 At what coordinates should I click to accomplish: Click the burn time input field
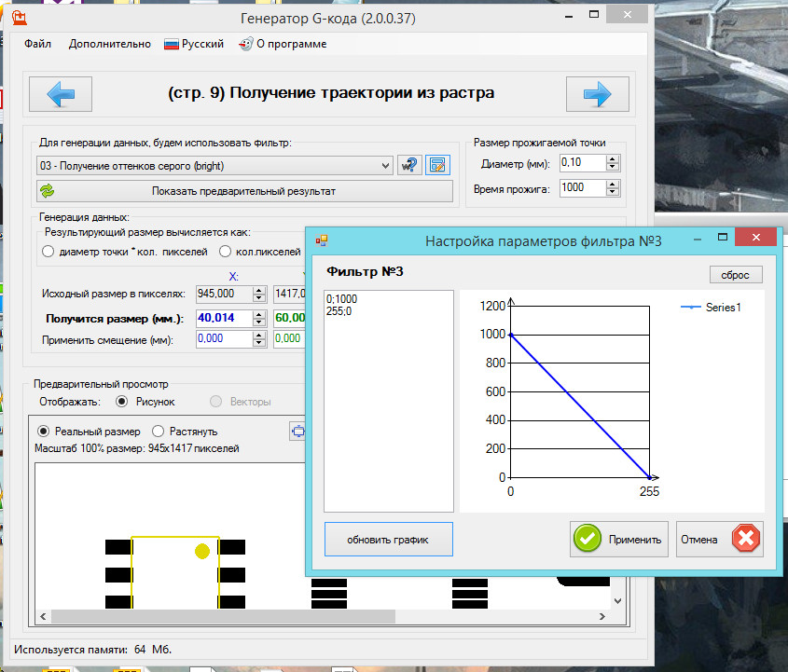click(x=583, y=188)
